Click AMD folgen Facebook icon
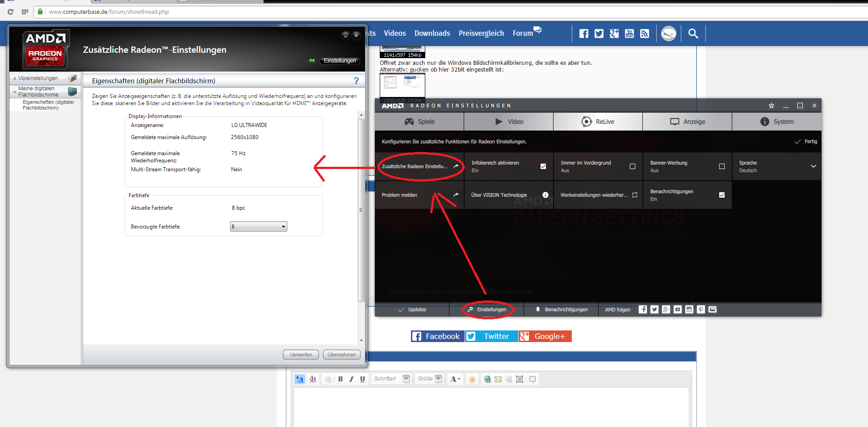The image size is (868, 427). (643, 309)
